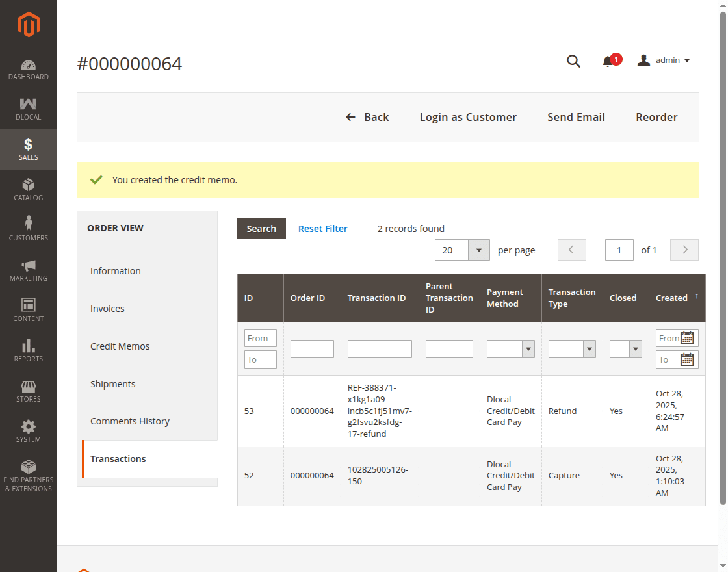Select the Sales sidebar icon

pyautogui.click(x=29, y=149)
